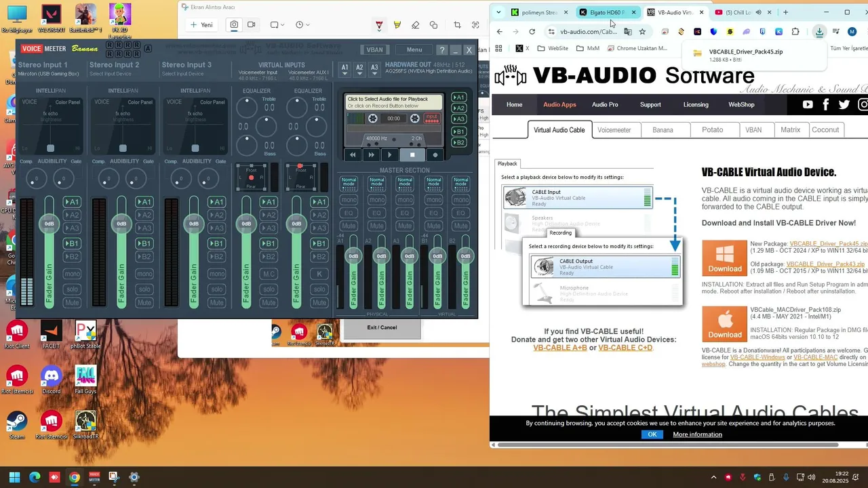Open Support in the site navigation

(x=650, y=104)
